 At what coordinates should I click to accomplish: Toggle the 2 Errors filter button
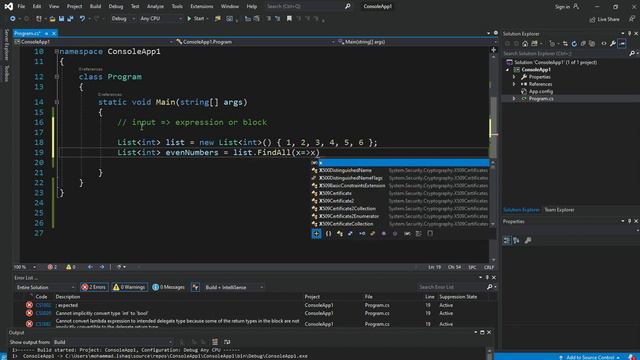94,287
